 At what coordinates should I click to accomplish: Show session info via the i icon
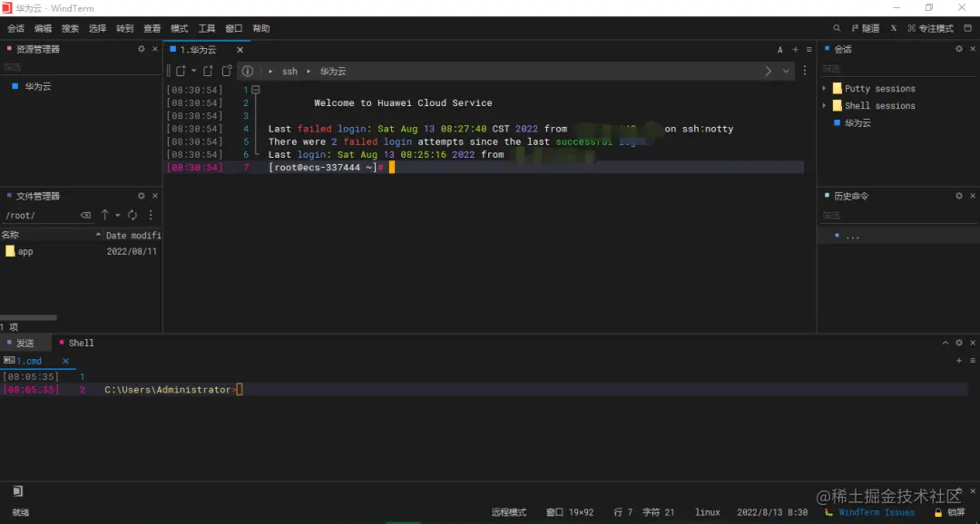coord(248,72)
